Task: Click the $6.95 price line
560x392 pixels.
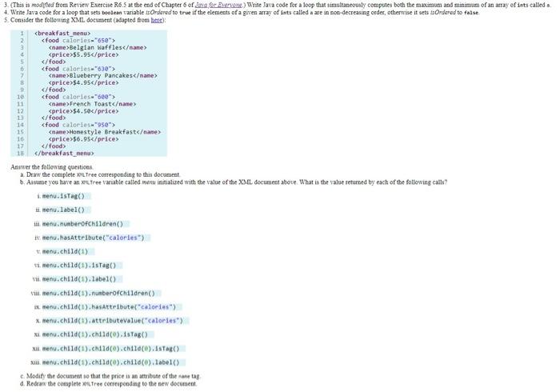Action: tap(83, 139)
